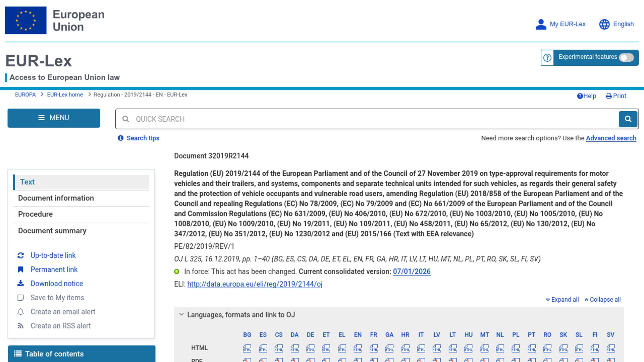This screenshot has height=362, width=644.
Task: Click the Download notice link text
Action: tap(57, 284)
